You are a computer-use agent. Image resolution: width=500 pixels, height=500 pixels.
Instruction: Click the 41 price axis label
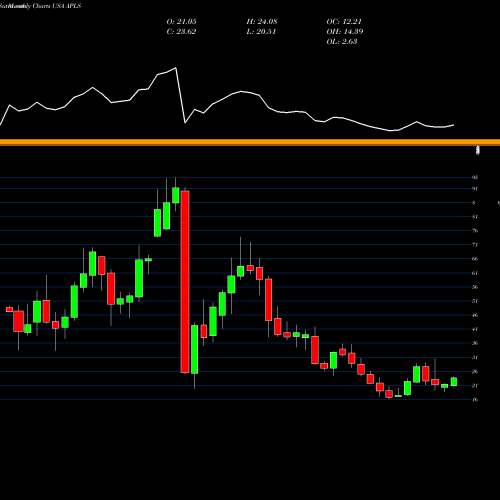point(475,329)
